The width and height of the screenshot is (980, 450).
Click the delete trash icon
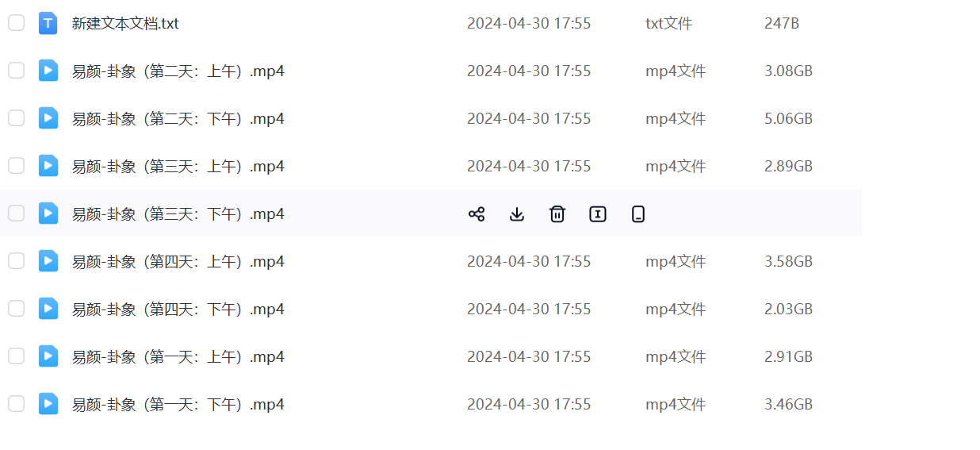pos(557,214)
